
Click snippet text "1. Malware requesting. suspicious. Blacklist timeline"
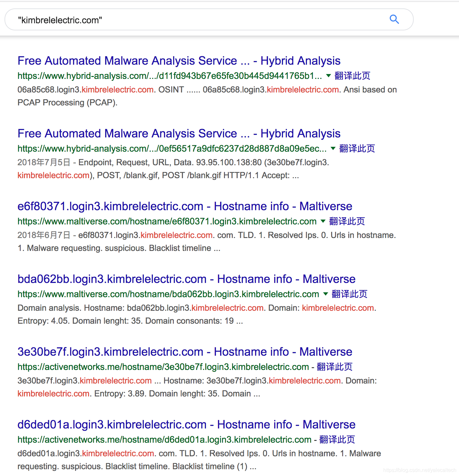click(115, 248)
